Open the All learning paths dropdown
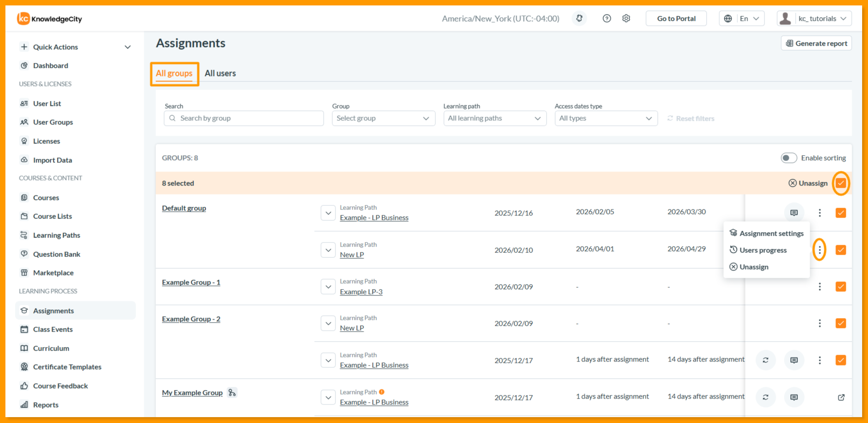This screenshot has width=868, height=423. [x=495, y=119]
